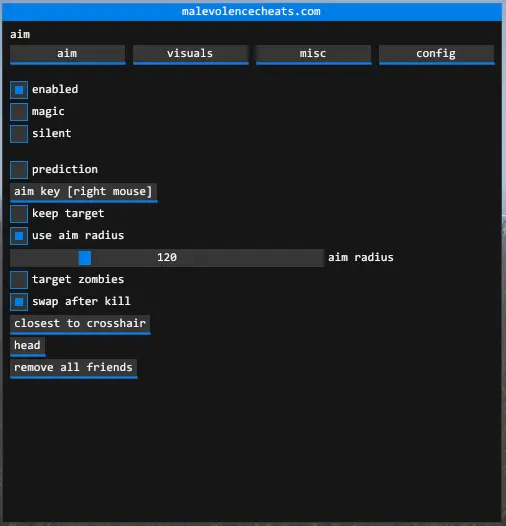Click the blue aim radius slider handle
506x526 pixels.
click(x=85, y=258)
